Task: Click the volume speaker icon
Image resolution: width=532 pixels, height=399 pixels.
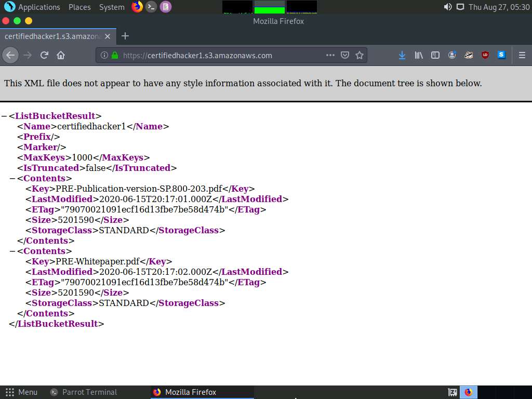Action: 447,7
